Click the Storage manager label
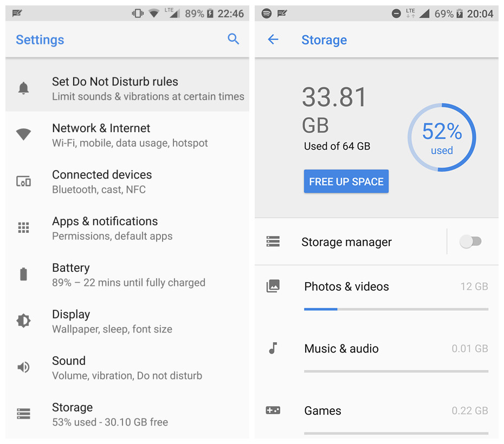Viewport: 504px width, 444px height. point(346,242)
